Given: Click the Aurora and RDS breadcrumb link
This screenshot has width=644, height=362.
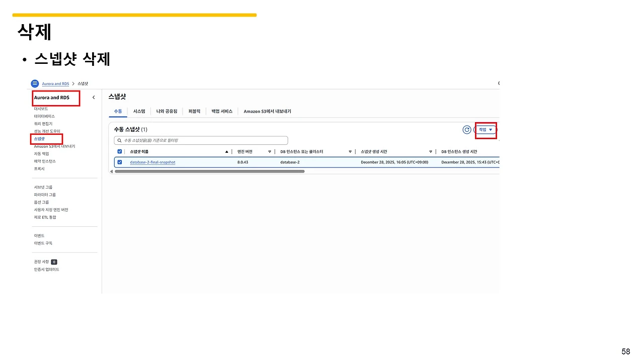Looking at the screenshot, I should [55, 83].
